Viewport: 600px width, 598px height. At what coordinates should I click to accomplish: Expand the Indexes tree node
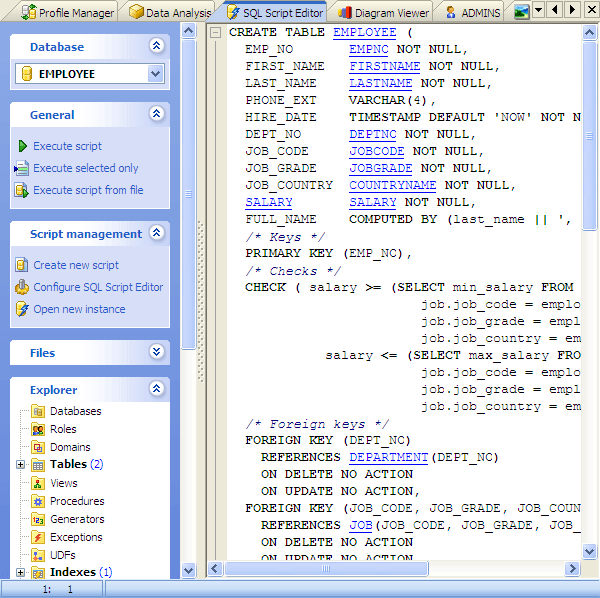pyautogui.click(x=21, y=573)
